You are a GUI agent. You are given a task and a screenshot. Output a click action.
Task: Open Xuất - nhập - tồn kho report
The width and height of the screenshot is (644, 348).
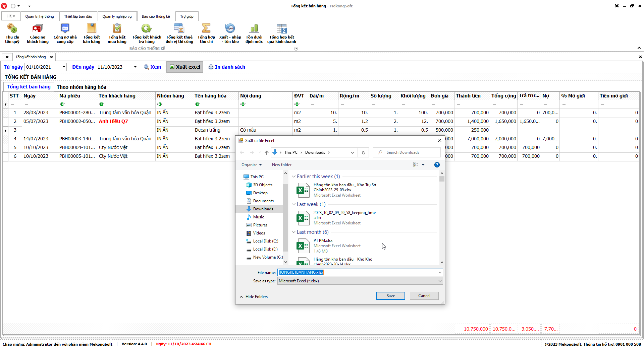click(230, 33)
